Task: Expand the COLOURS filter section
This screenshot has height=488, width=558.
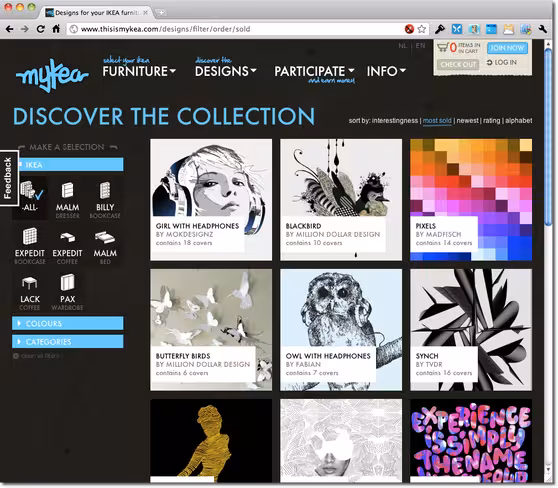Action: [x=68, y=323]
